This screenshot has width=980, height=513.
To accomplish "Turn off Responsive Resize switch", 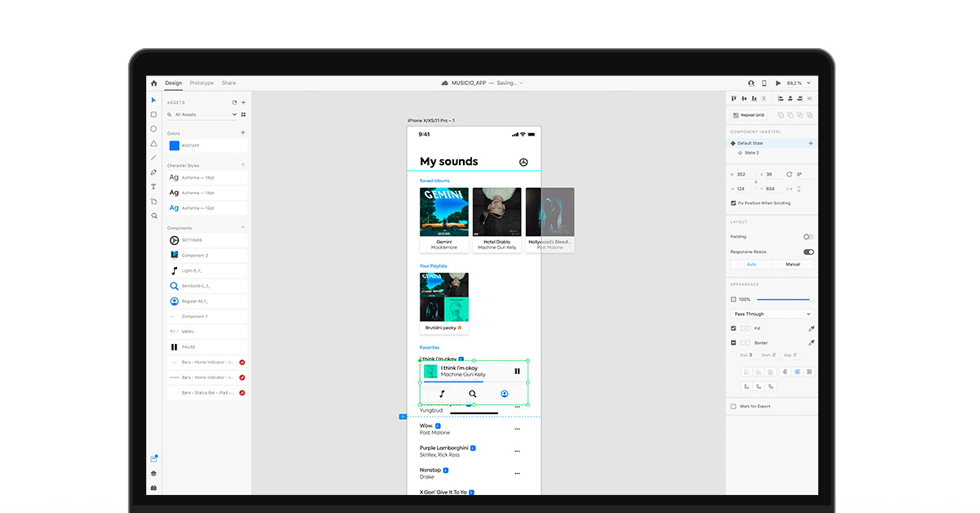I will click(x=808, y=252).
